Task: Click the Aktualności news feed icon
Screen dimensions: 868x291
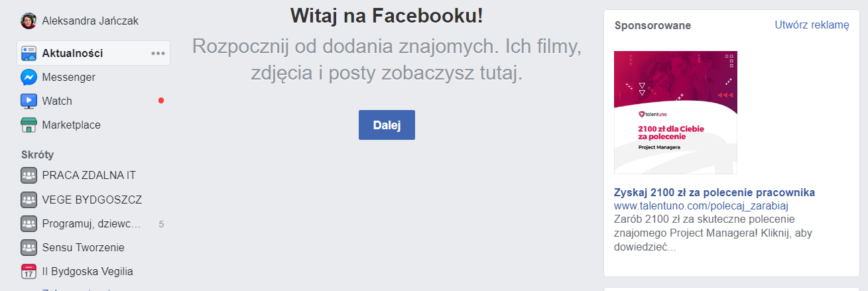Action: [29, 53]
